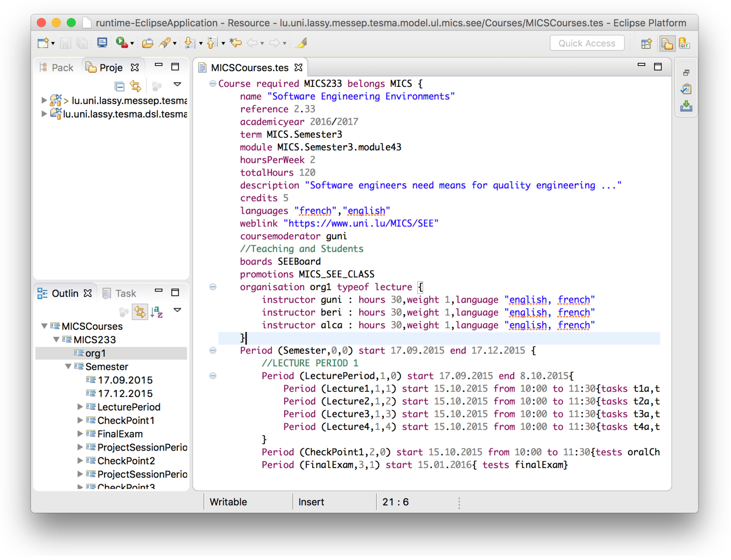Click the download tray icon in right trim

coord(686,106)
